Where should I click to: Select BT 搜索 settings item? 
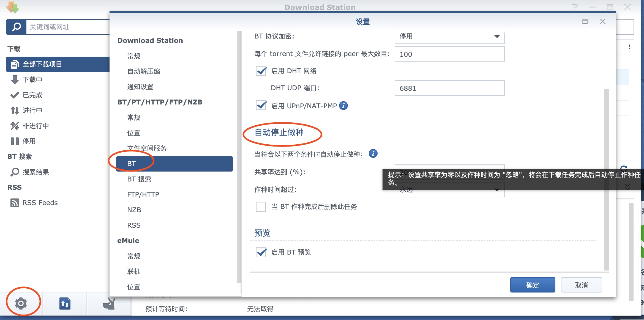tap(174, 179)
